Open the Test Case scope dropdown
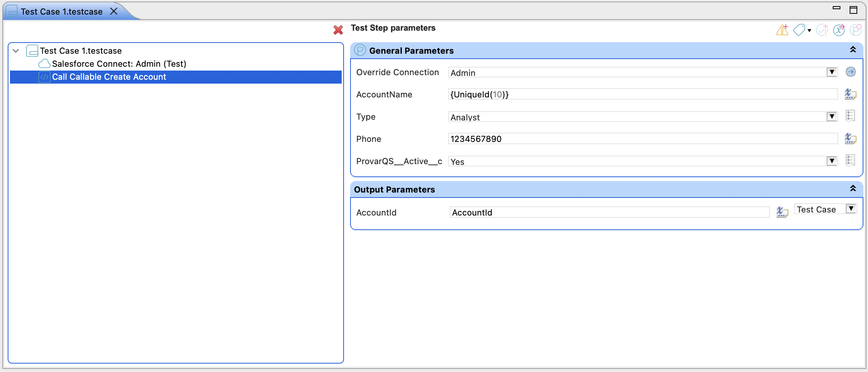Screen dimensions: 868x372 pyautogui.click(x=851, y=209)
